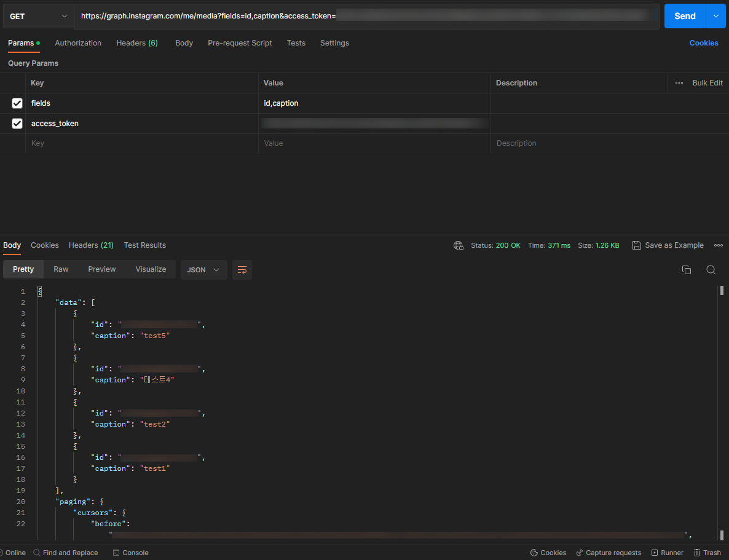Click the "test2" caption value
The image size is (729, 560).
[x=155, y=424]
